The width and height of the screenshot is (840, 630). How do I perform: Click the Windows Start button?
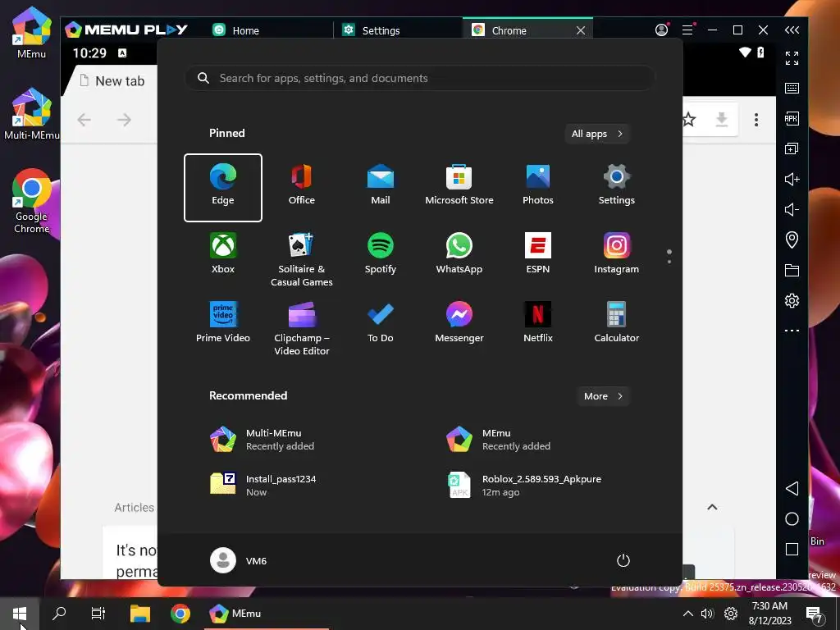click(20, 614)
